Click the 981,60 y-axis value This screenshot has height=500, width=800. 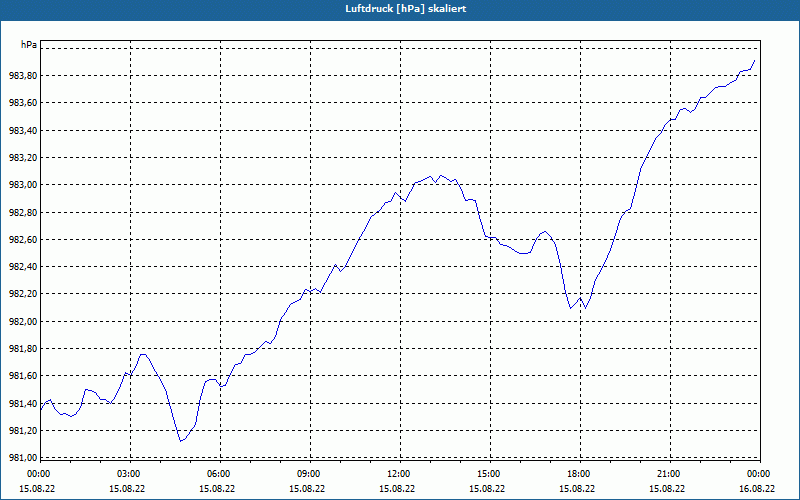(x=23, y=376)
